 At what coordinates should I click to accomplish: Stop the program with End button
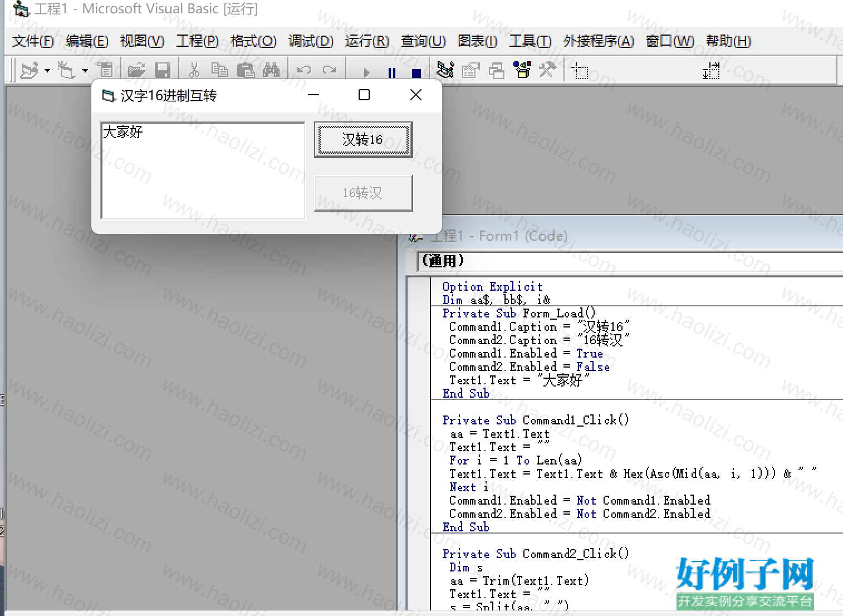click(416, 72)
